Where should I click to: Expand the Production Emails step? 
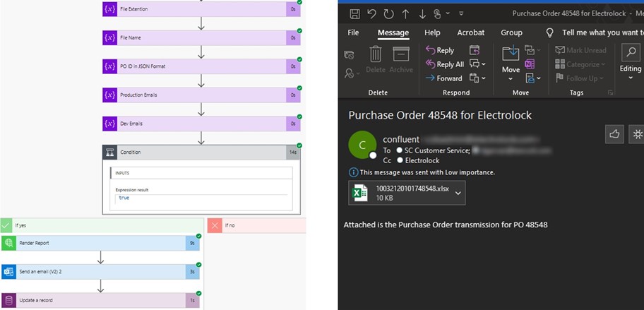coord(201,95)
